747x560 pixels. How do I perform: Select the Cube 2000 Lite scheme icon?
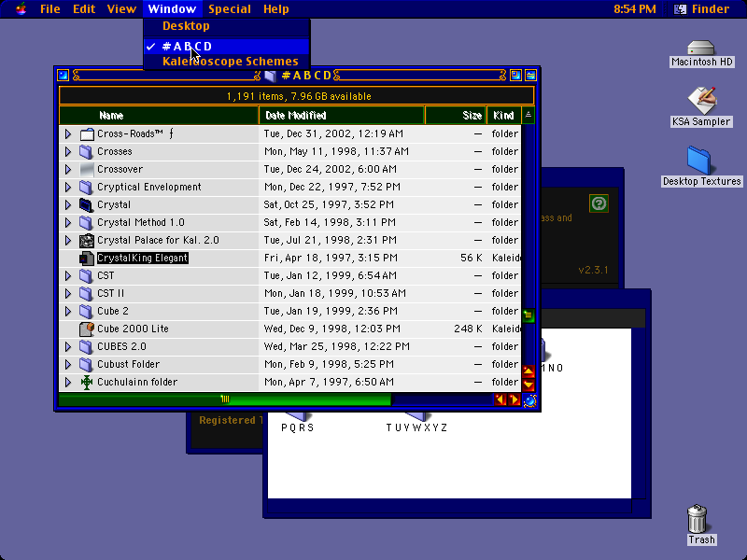click(x=87, y=329)
